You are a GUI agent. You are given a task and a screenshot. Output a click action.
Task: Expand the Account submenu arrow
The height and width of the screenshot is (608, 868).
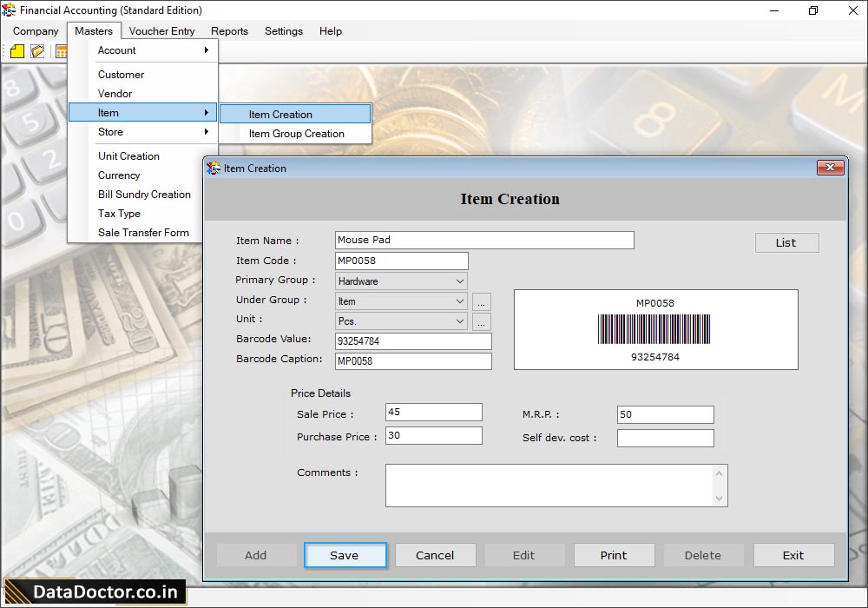[207, 50]
